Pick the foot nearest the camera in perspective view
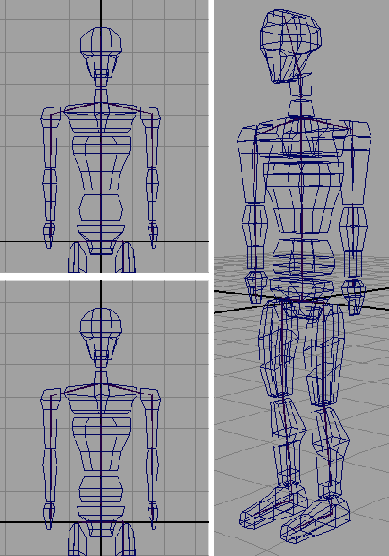This screenshot has height=556, width=389. coord(315,520)
